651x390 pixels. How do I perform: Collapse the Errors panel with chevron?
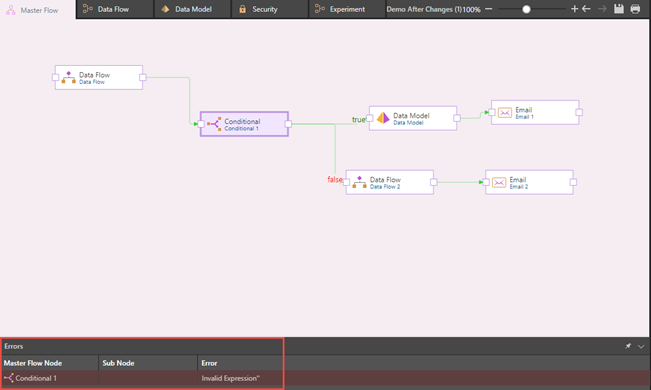click(x=641, y=346)
